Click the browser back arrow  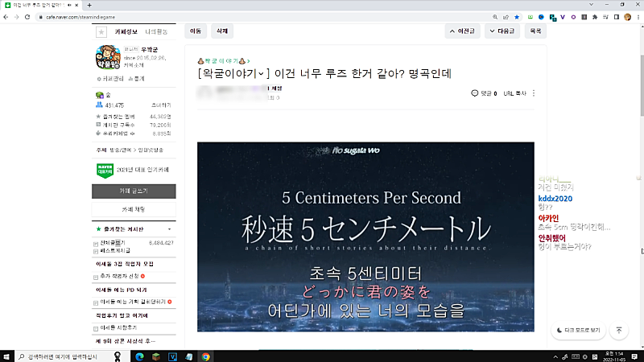coord(6,17)
